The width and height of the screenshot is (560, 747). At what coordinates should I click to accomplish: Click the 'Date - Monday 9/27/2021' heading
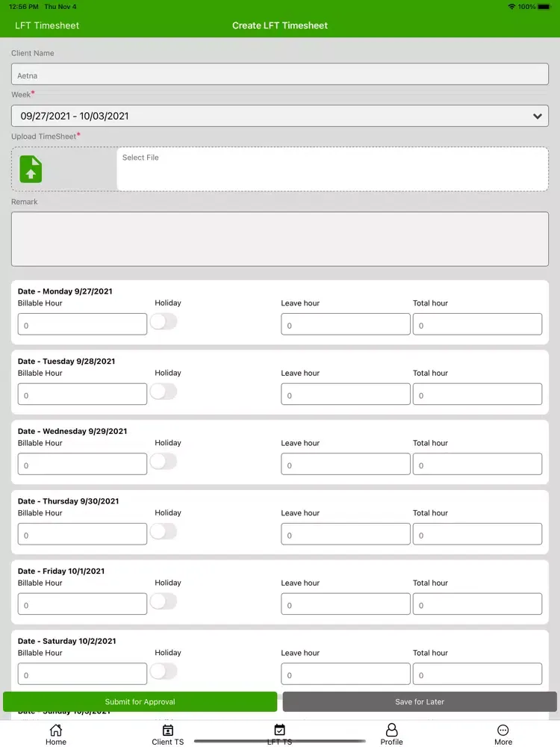click(65, 291)
